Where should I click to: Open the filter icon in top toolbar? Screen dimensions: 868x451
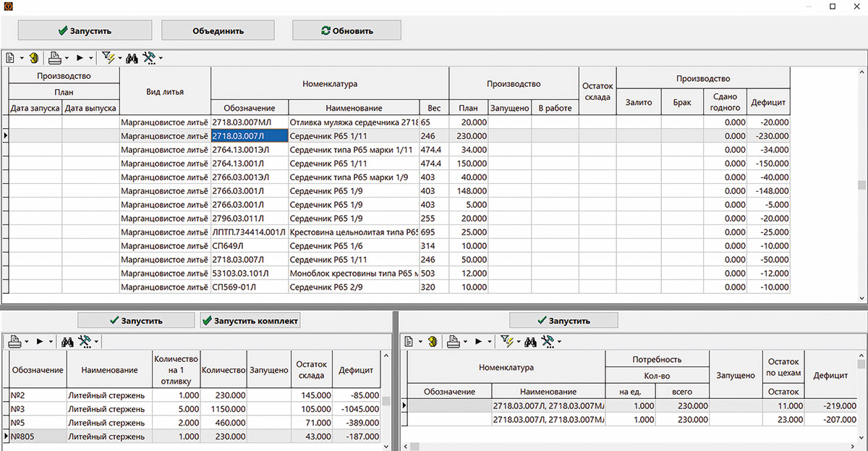(x=109, y=57)
